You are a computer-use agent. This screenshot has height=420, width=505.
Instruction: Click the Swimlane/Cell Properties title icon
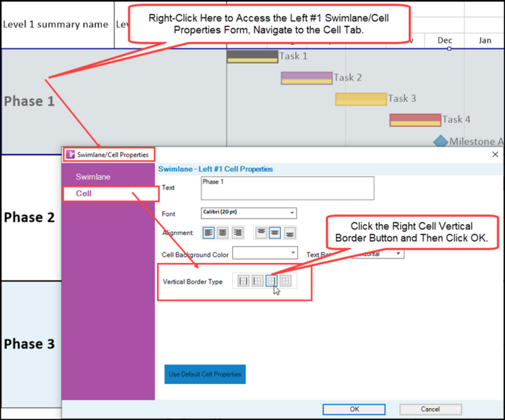tap(70, 154)
